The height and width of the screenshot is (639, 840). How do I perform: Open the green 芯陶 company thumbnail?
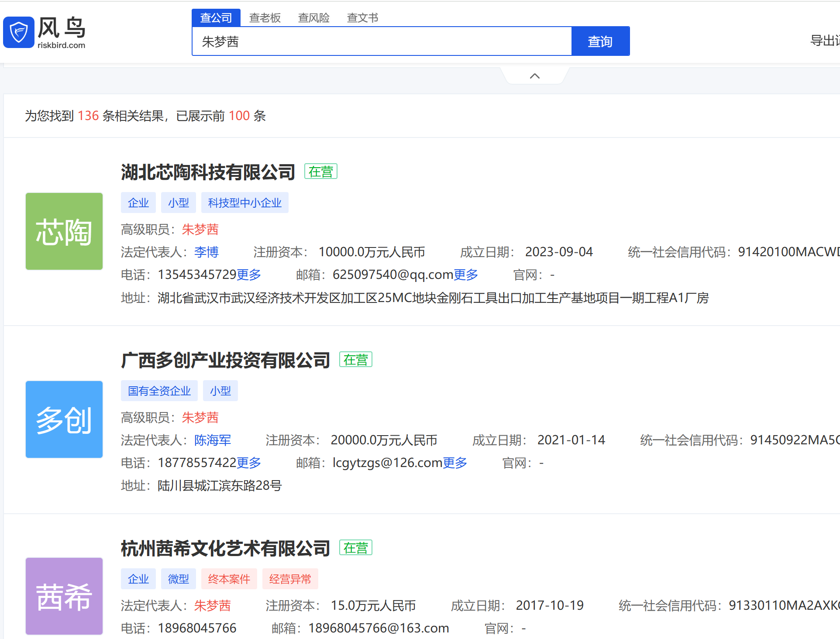(64, 231)
